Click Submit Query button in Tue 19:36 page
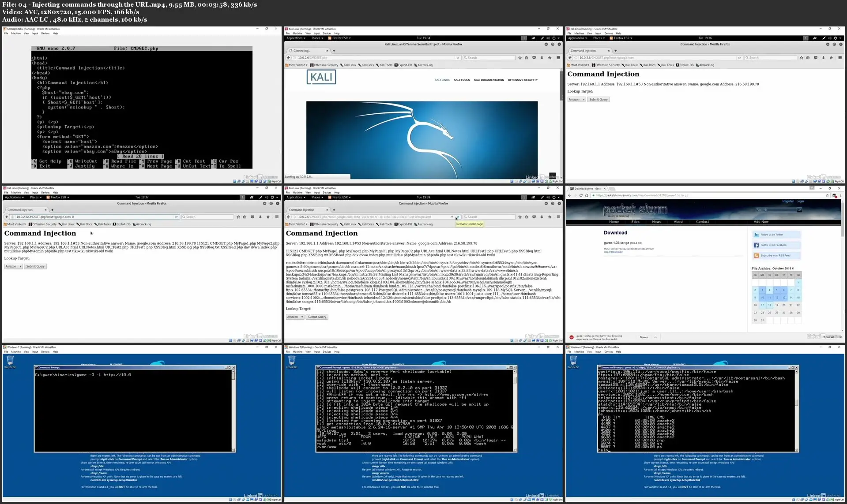The image size is (847, 504). coord(599,100)
